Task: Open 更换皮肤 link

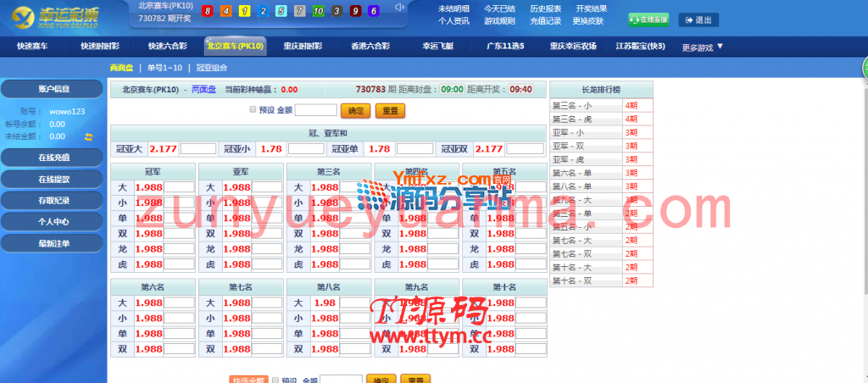Action: click(588, 21)
